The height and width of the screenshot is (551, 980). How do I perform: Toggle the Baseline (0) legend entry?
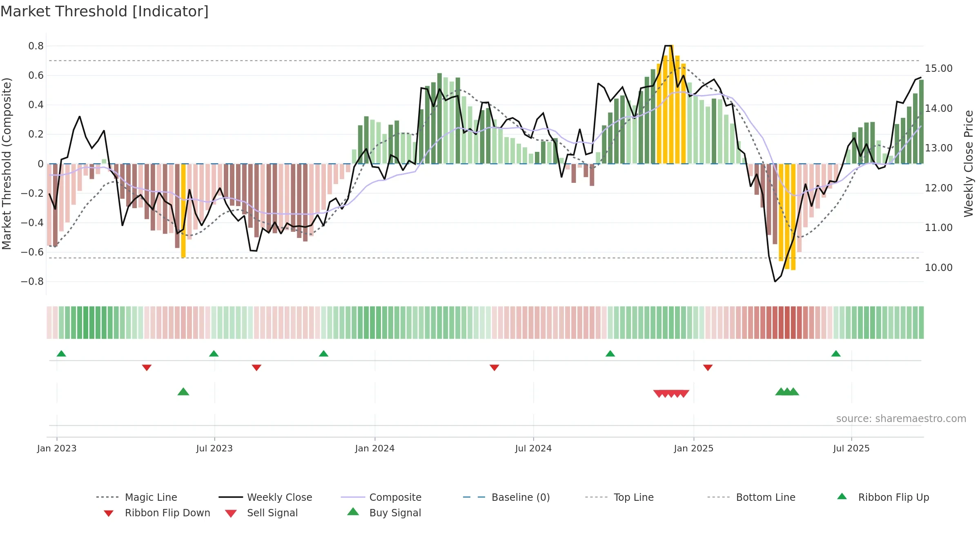(506, 497)
